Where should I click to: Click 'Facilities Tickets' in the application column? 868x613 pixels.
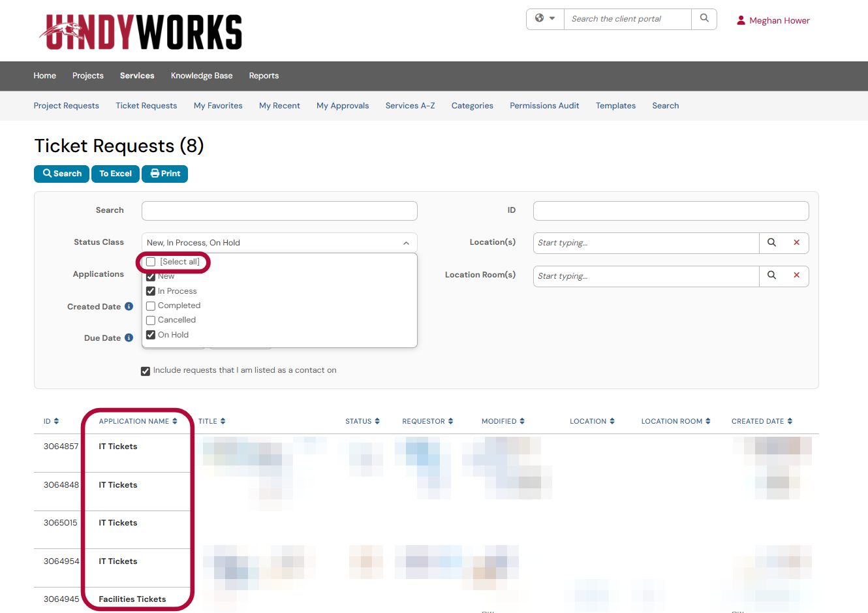click(x=132, y=599)
